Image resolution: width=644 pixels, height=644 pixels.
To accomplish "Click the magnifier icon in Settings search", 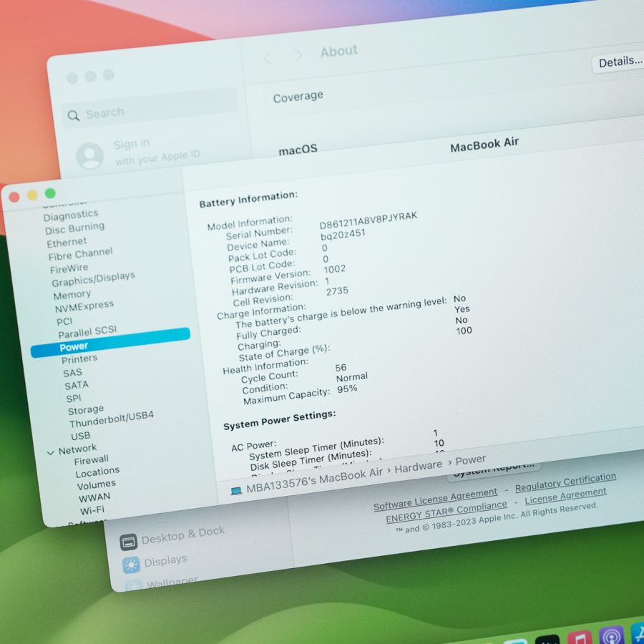I will [73, 116].
